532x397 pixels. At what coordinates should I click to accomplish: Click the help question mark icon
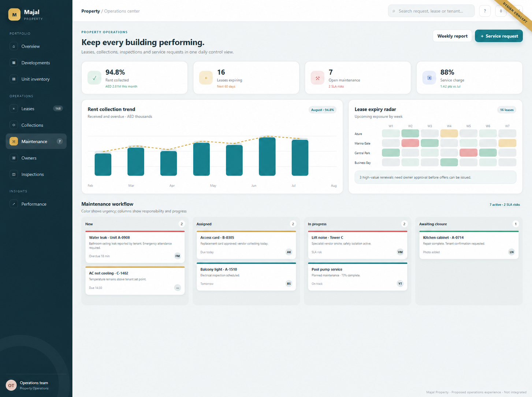point(485,11)
